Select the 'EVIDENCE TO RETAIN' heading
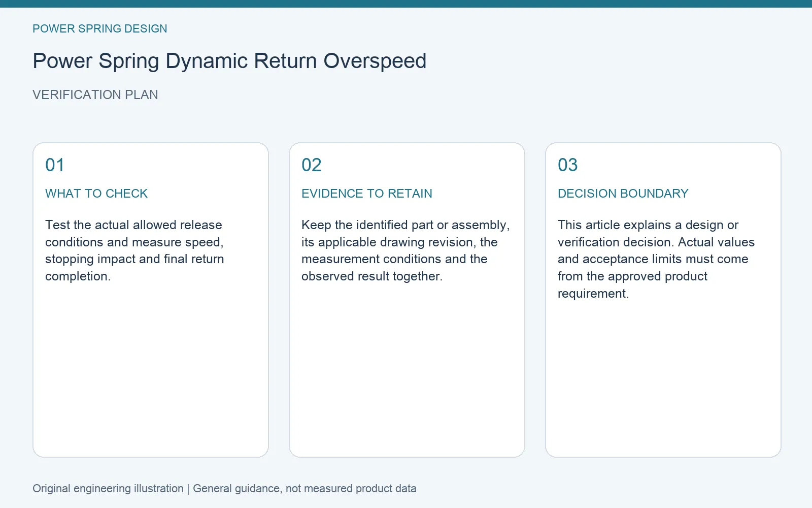Viewport: 812px width, 508px height. pyautogui.click(x=367, y=194)
